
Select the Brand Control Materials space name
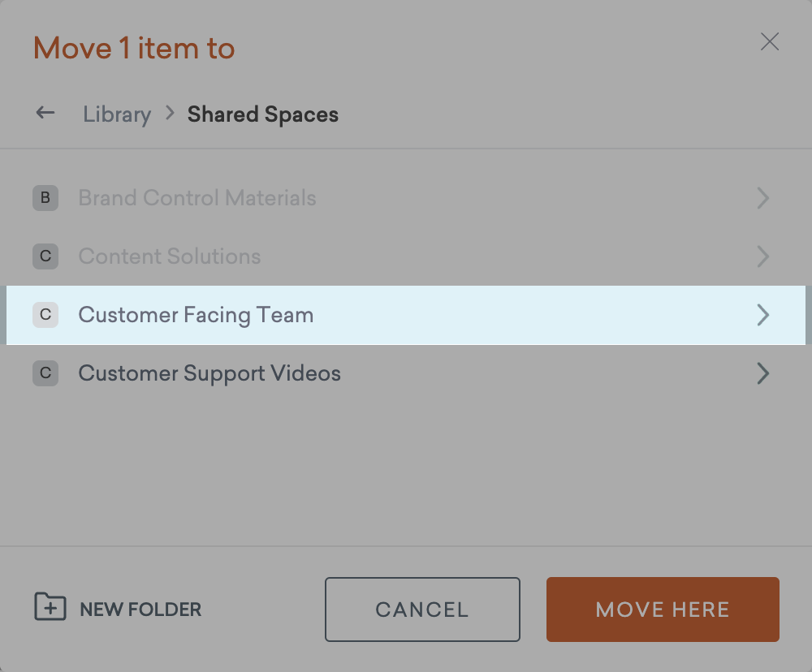pos(197,198)
